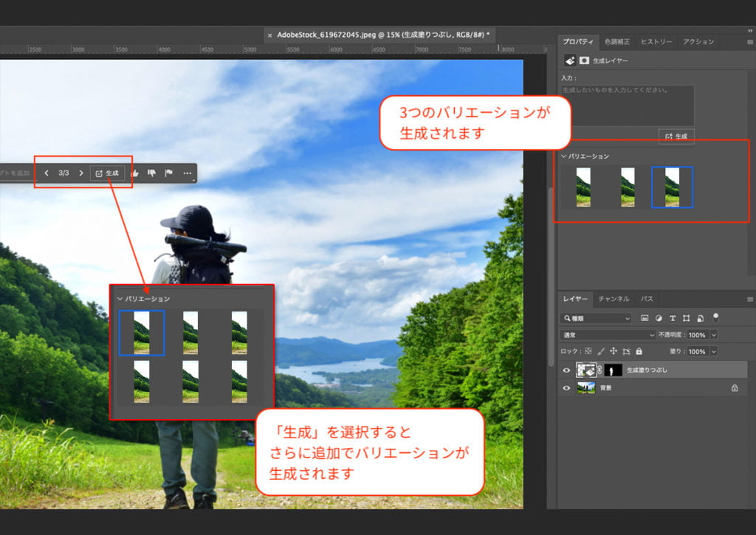
Task: Click the lock transparent pixels icon
Action: point(588,352)
